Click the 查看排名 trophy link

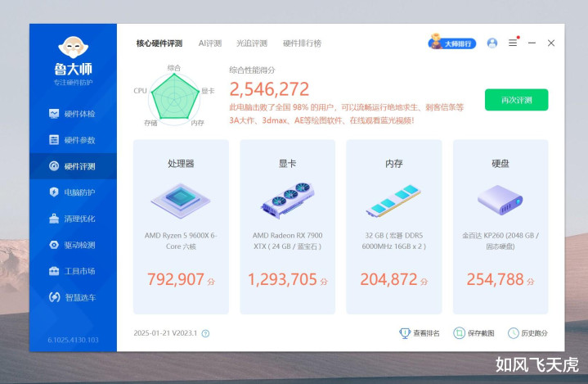pyautogui.click(x=420, y=333)
